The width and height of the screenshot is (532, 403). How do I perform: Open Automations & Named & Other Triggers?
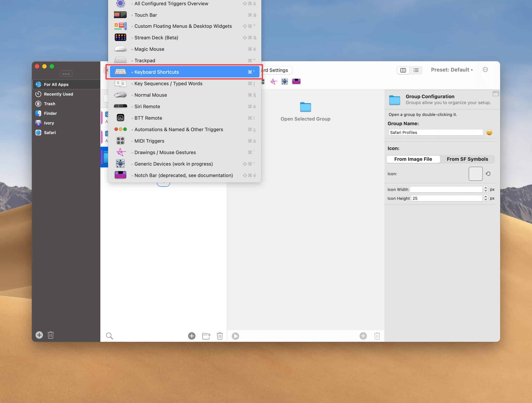[x=185, y=129]
